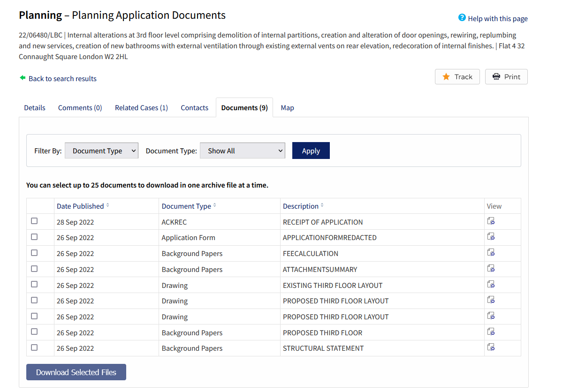Click 'APPLICATIONFORMREDACTED' description text

[x=330, y=238]
